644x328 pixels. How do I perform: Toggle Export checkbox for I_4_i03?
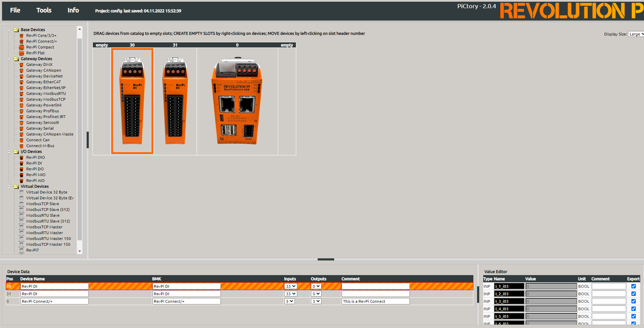click(633, 309)
